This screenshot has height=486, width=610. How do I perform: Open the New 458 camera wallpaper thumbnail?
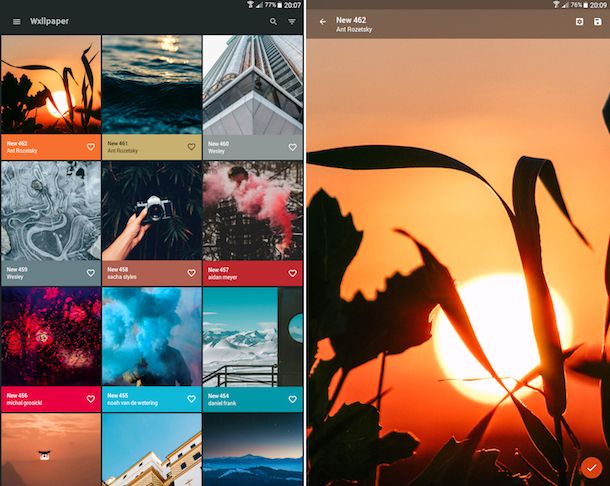click(151, 210)
